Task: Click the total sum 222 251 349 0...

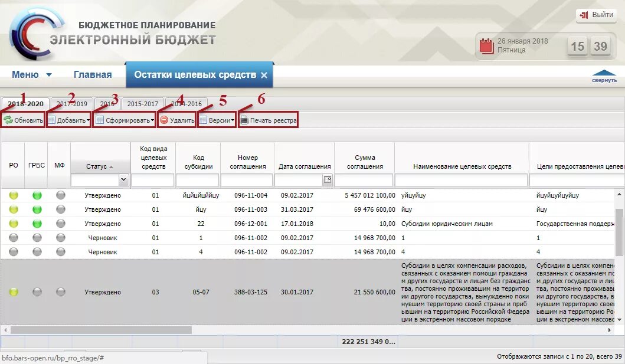Action: [x=368, y=342]
